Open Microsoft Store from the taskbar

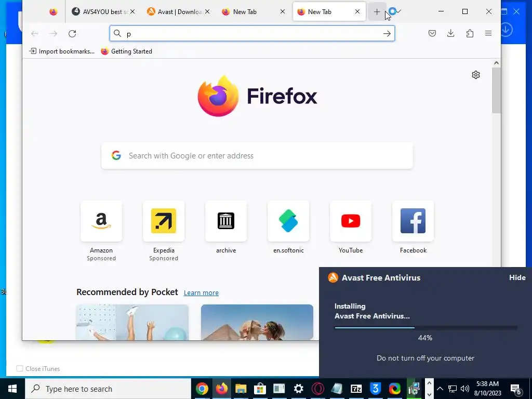[260, 389]
